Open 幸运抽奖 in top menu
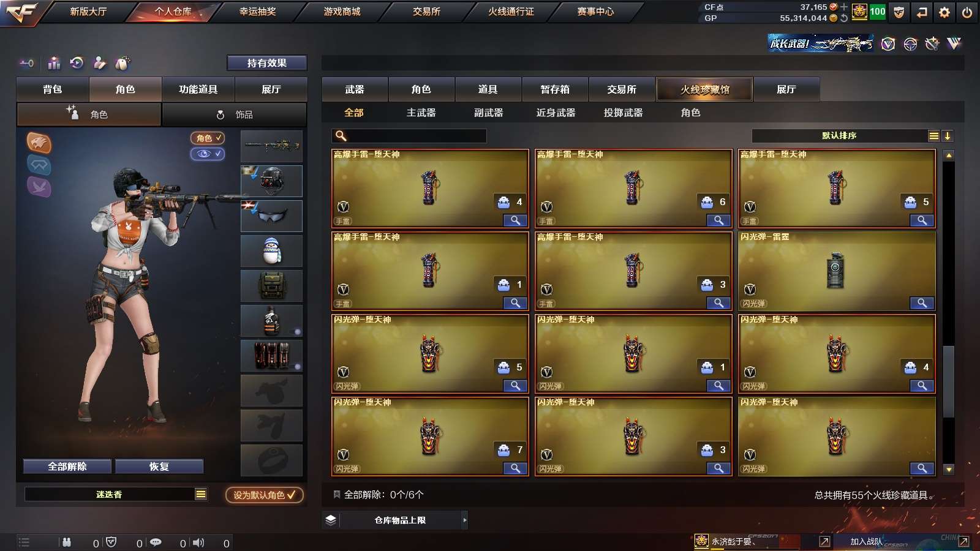This screenshot has height=551, width=980. [x=258, y=12]
